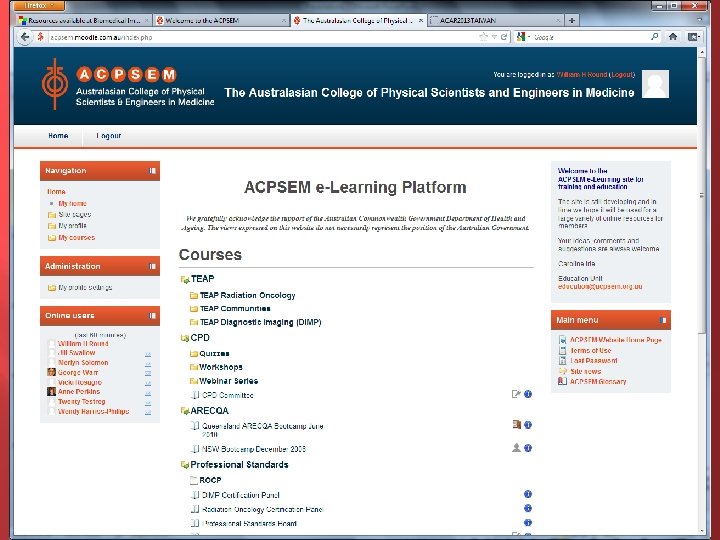
Task: Click info icon for Queensland ARECQA Bootcamp
Action: [x=528, y=425]
